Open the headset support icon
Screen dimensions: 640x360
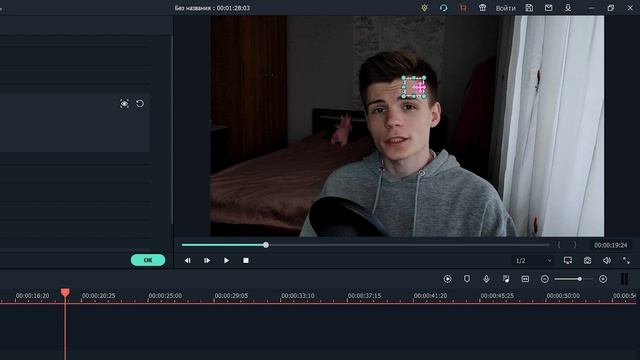point(444,8)
